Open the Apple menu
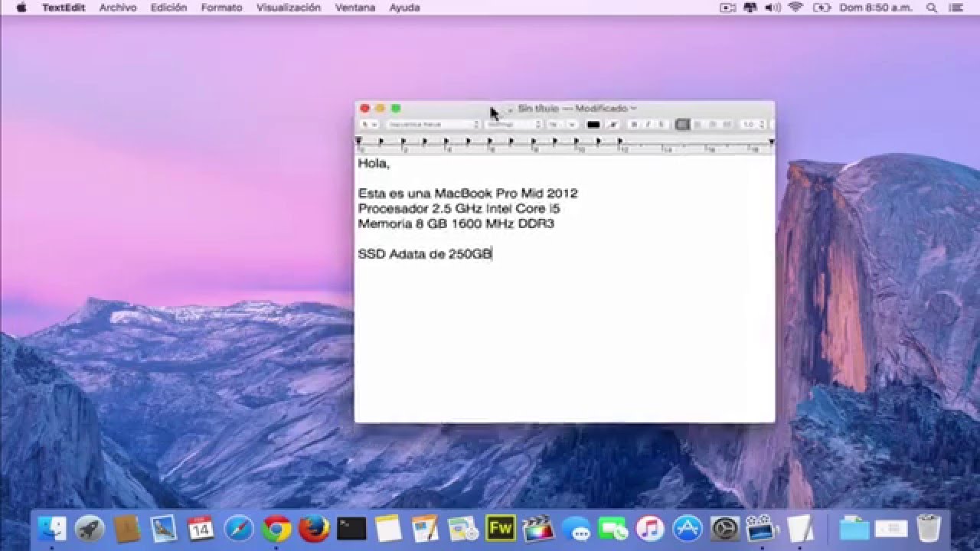This screenshot has width=980, height=551. [21, 8]
